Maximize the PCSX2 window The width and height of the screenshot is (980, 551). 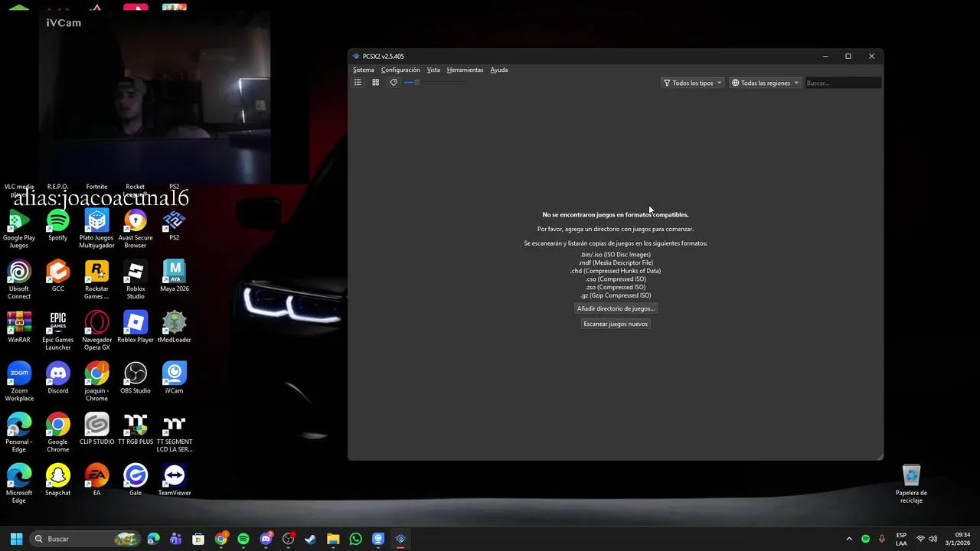pos(848,56)
